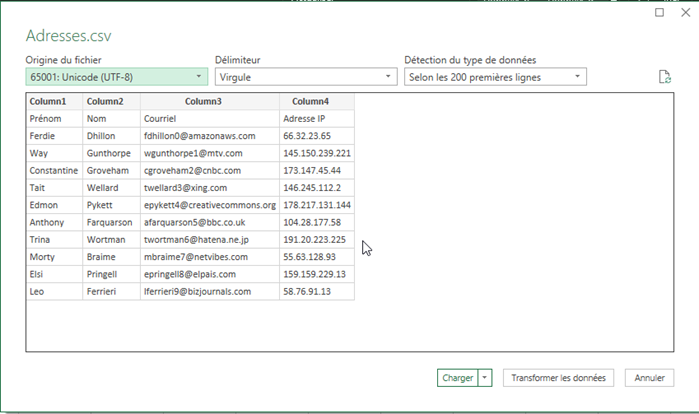Screen dimensions: 699x414
Task: Click the 146.245.112.2 cell
Action: tap(317, 188)
